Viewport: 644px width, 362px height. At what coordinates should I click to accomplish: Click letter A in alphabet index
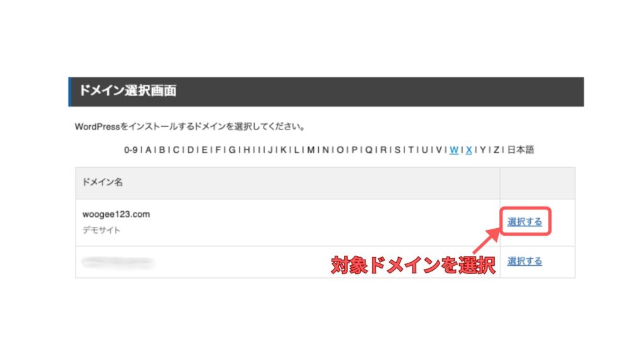pos(148,150)
